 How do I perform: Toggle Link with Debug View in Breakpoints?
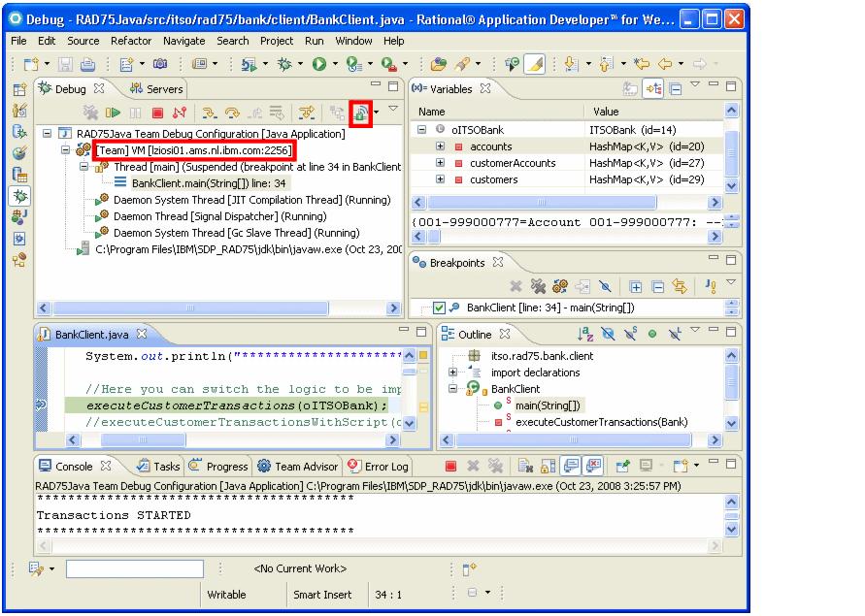click(x=680, y=286)
